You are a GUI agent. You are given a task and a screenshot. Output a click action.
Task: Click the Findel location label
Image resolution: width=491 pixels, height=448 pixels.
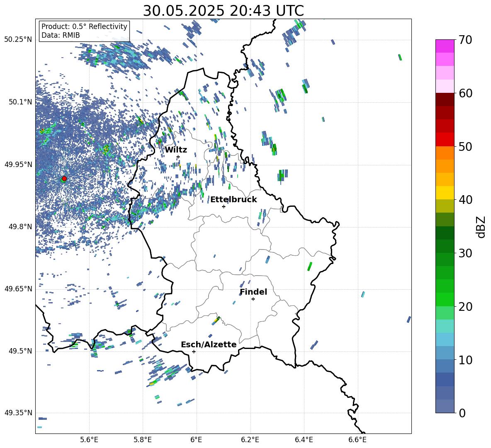[x=253, y=292]
